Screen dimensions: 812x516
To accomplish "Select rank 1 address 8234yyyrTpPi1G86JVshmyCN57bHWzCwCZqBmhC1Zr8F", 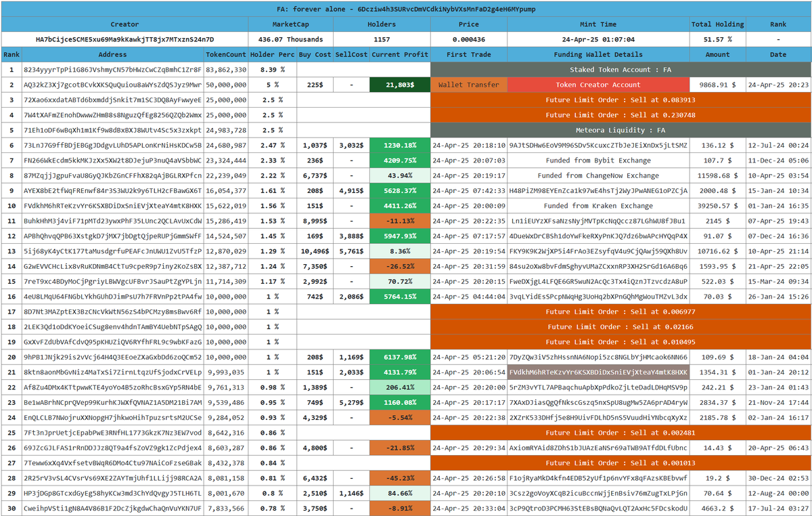I will 113,69.
